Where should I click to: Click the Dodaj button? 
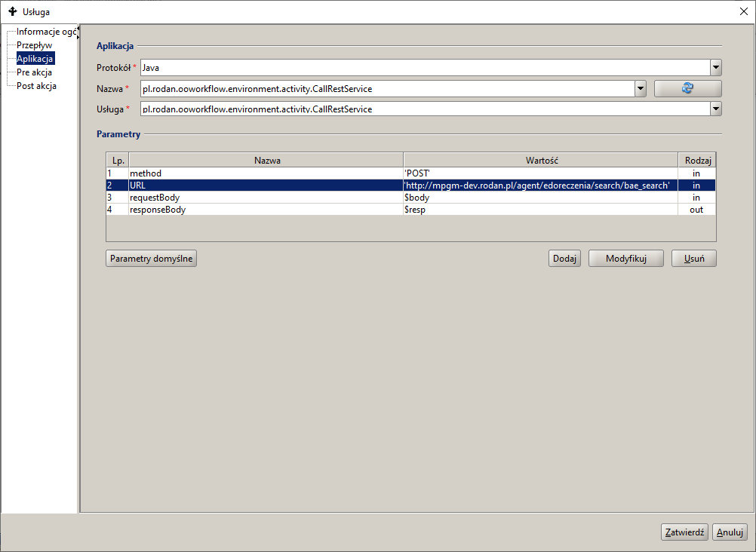564,259
